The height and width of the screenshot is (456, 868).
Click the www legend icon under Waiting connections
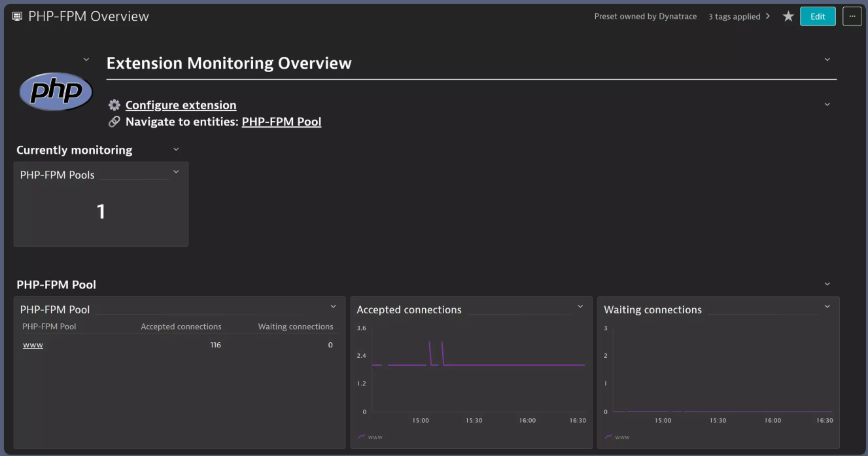coord(609,436)
